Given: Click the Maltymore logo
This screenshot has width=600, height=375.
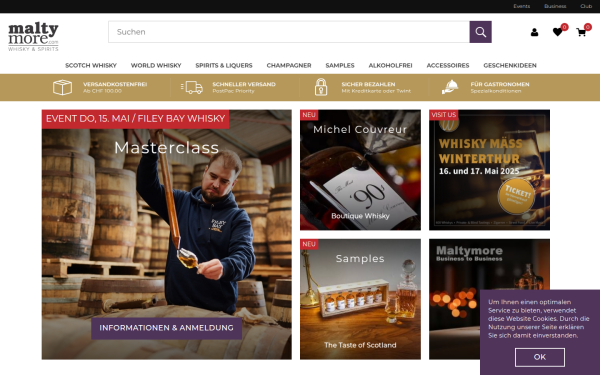Looking at the screenshot, I should (33, 36).
